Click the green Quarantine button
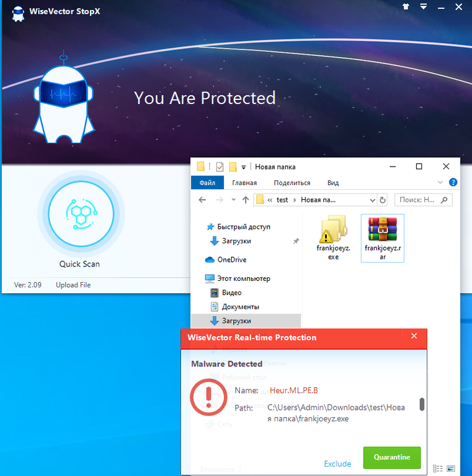Image resolution: width=472 pixels, height=476 pixels. pyautogui.click(x=392, y=457)
